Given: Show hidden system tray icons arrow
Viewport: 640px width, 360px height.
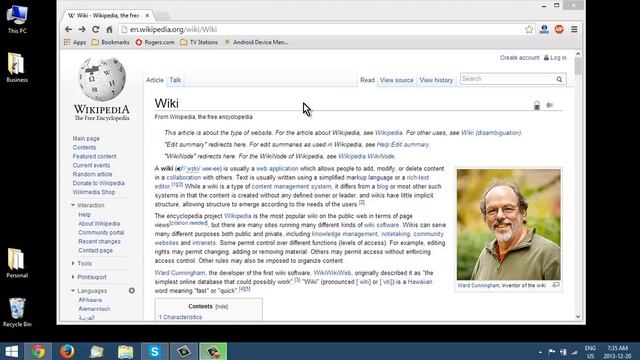Looking at the screenshot, I should [540, 352].
